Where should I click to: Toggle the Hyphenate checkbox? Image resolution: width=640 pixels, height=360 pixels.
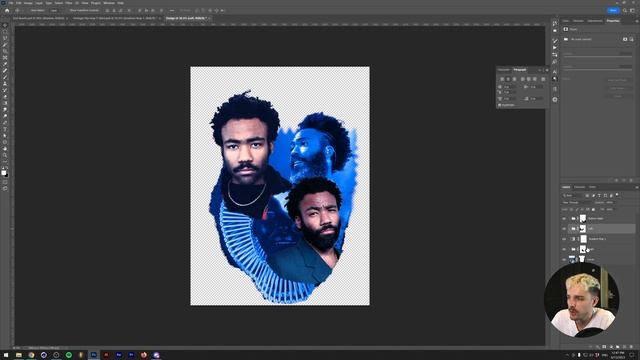pyautogui.click(x=500, y=105)
